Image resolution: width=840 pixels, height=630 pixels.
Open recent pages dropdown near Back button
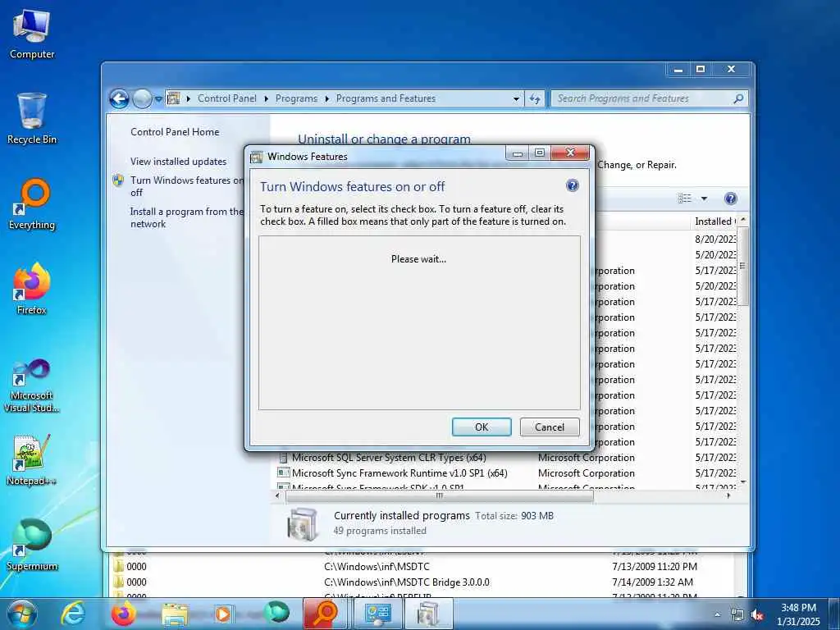(158, 99)
